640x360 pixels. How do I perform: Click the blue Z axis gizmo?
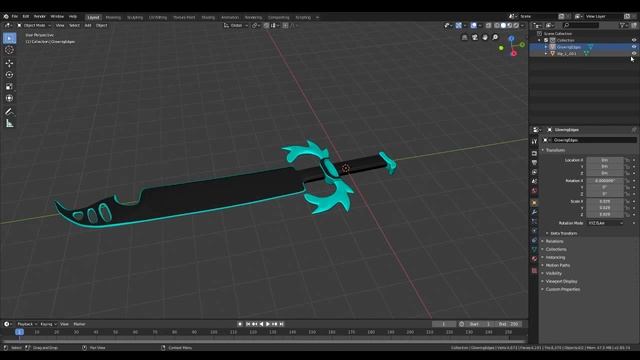click(x=511, y=38)
